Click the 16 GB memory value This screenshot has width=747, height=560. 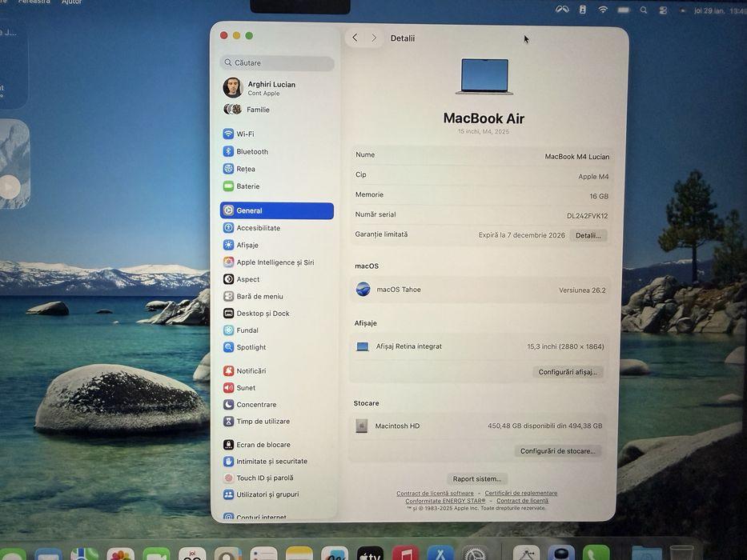coord(599,196)
